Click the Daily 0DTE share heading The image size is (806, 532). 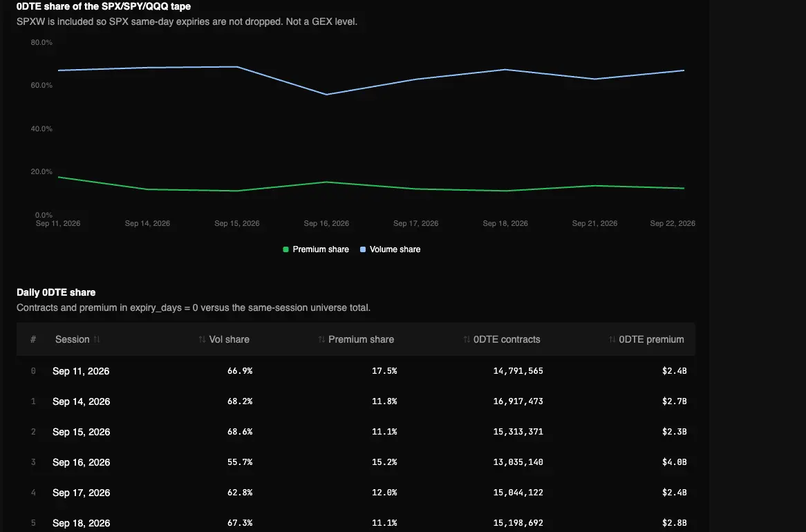pos(56,292)
